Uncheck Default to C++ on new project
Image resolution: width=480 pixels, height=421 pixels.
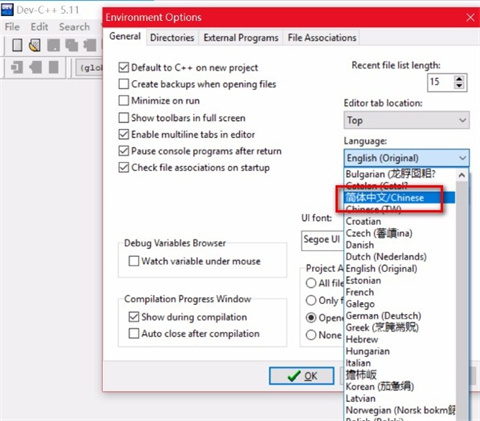124,67
